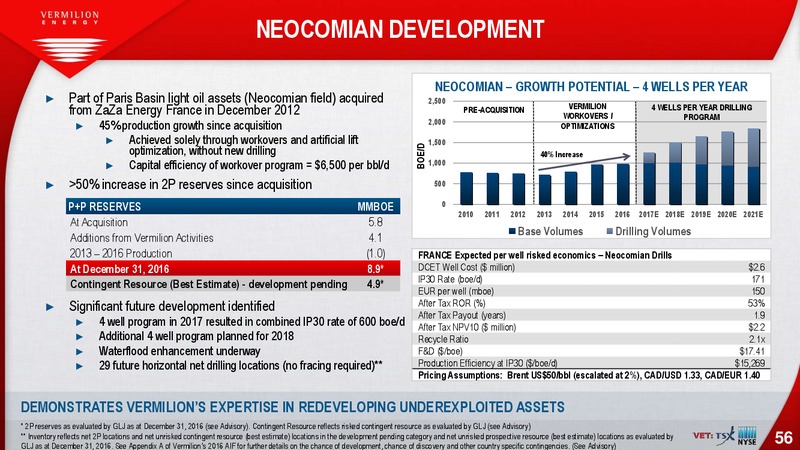Viewport: 800px width, 450px height.
Task: Click the MMBOE column header
Action: (375, 207)
